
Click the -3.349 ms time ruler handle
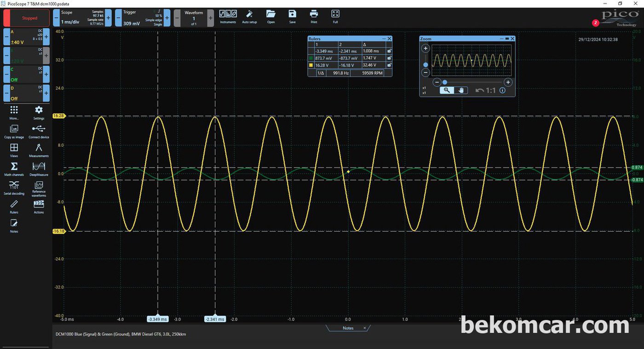pyautogui.click(x=158, y=319)
